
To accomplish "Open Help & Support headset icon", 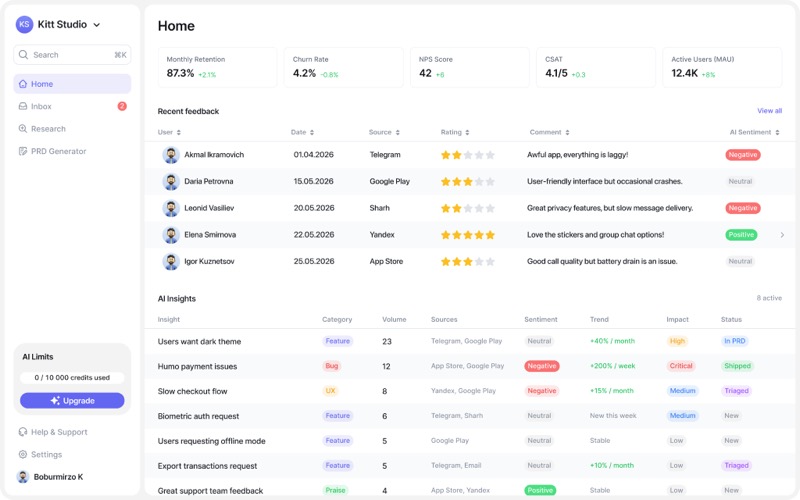I will (x=23, y=432).
